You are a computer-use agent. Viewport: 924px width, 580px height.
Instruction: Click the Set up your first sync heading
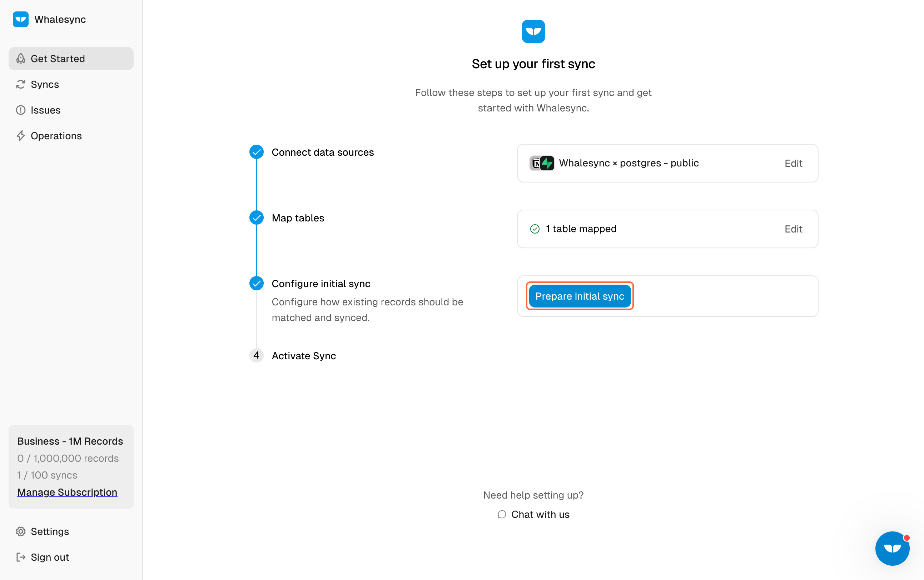[x=533, y=64]
